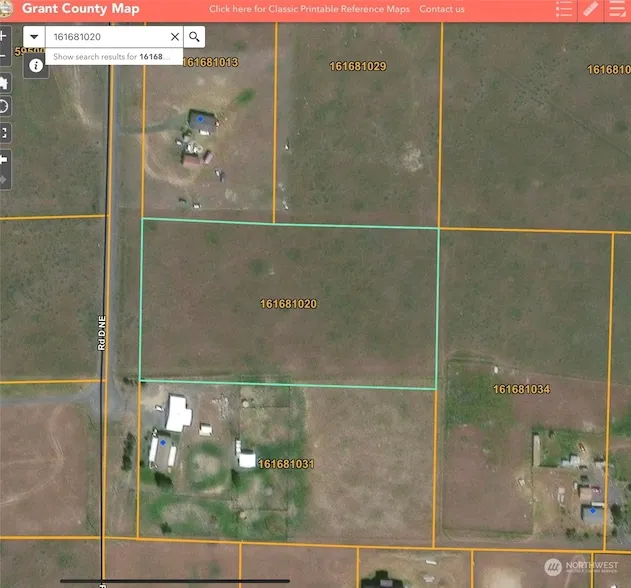This screenshot has height=588, width=631.
Task: Return to the default home extent
Action: (x=3, y=83)
